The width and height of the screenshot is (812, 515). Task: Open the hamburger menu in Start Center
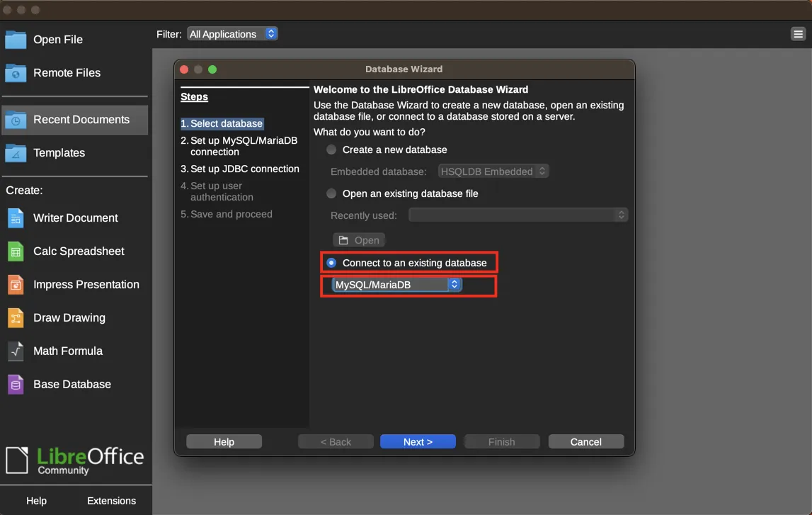click(x=798, y=34)
